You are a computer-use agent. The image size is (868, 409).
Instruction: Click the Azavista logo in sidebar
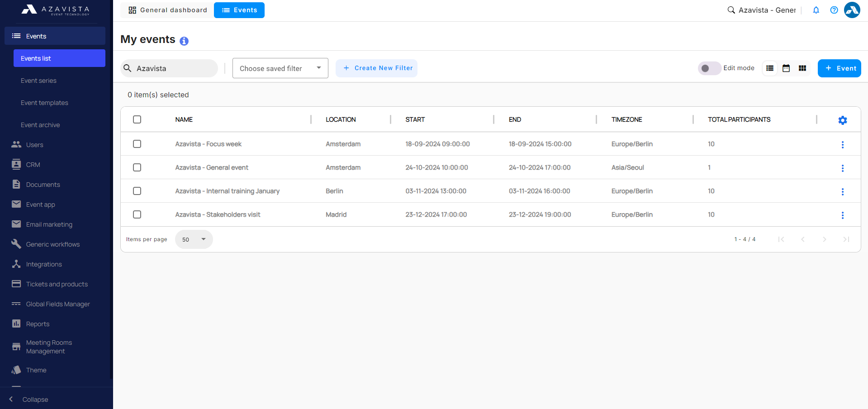56,10
